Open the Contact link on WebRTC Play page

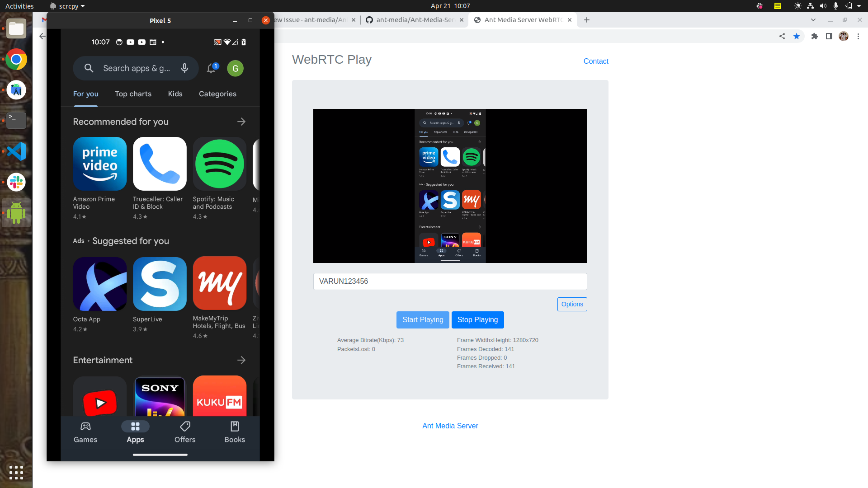(596, 61)
